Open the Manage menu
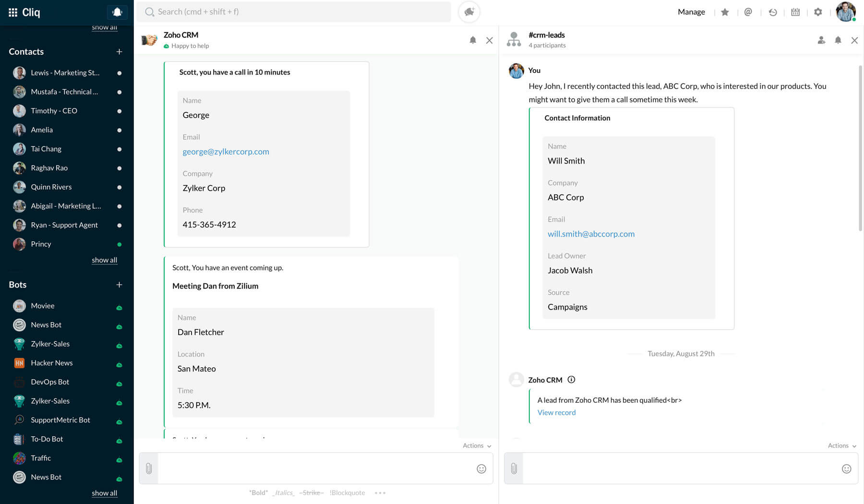This screenshot has height=504, width=864. [x=691, y=12]
